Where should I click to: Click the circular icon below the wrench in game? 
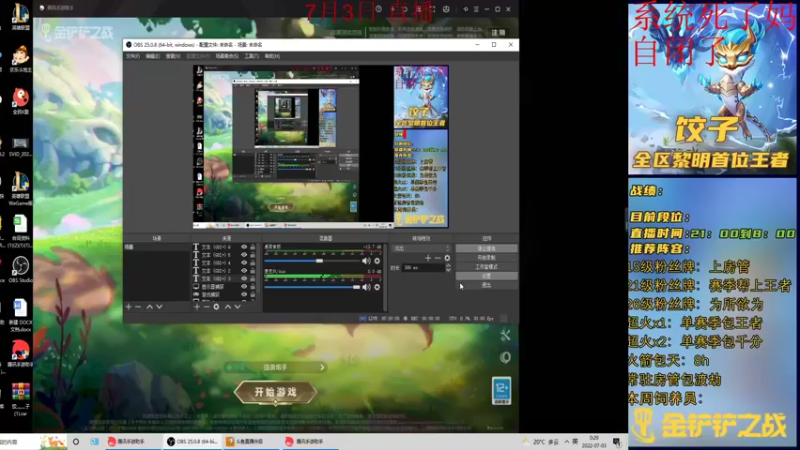click(x=505, y=358)
